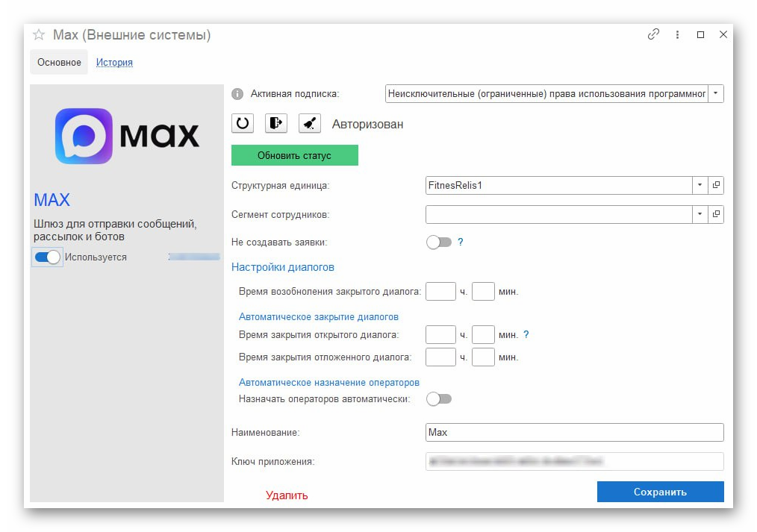Click the refresh circular arrow icon
Viewport: 757px width, 532px height.
click(x=243, y=123)
